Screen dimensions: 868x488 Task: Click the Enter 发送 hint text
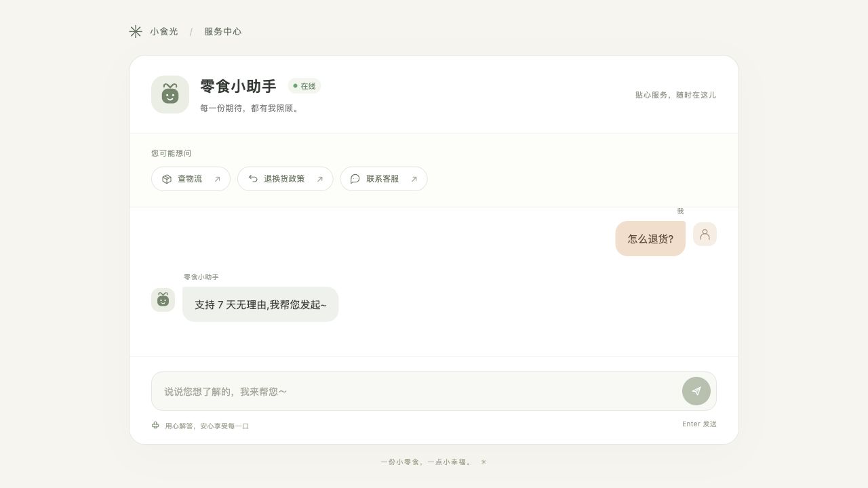tap(699, 424)
